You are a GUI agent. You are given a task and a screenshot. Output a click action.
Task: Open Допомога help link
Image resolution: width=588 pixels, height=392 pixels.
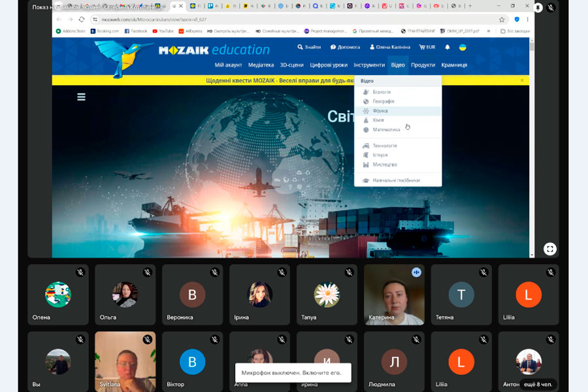tap(345, 47)
